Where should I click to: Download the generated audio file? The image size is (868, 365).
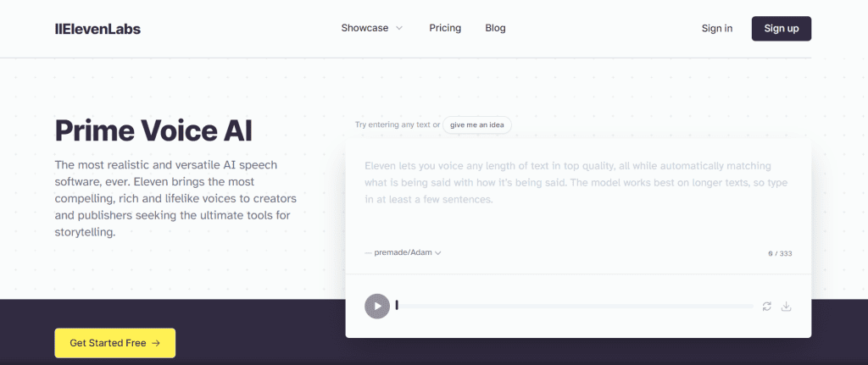786,306
